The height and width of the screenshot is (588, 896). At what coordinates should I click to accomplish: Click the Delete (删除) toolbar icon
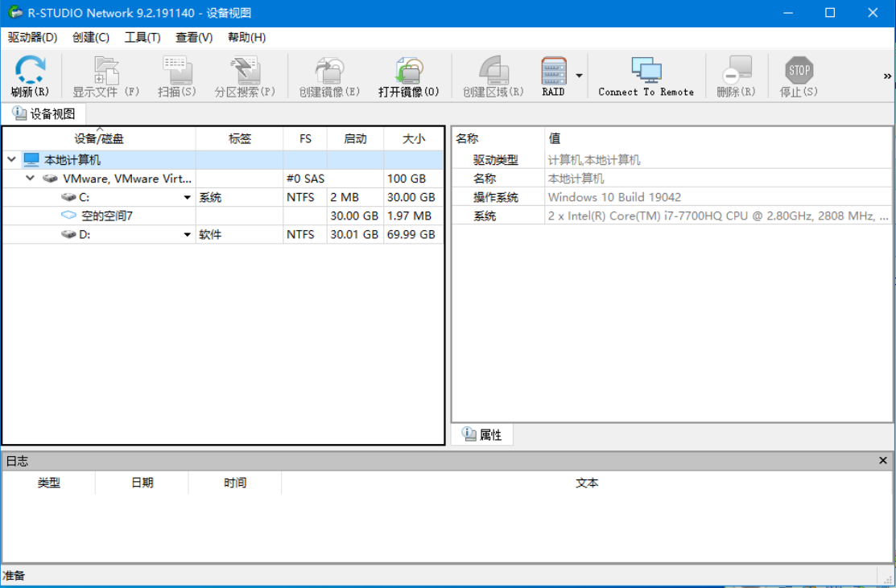(736, 70)
